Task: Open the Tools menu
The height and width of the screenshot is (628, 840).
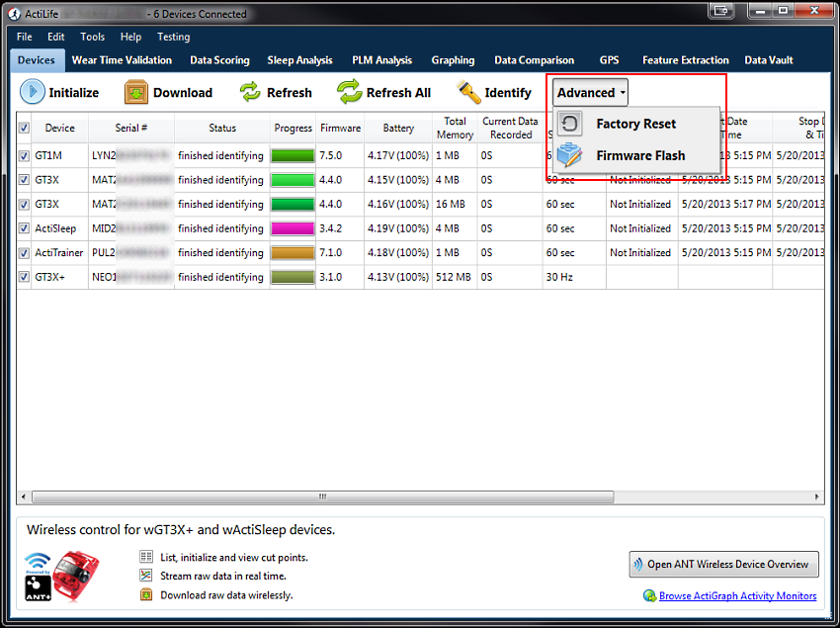Action: point(92,37)
